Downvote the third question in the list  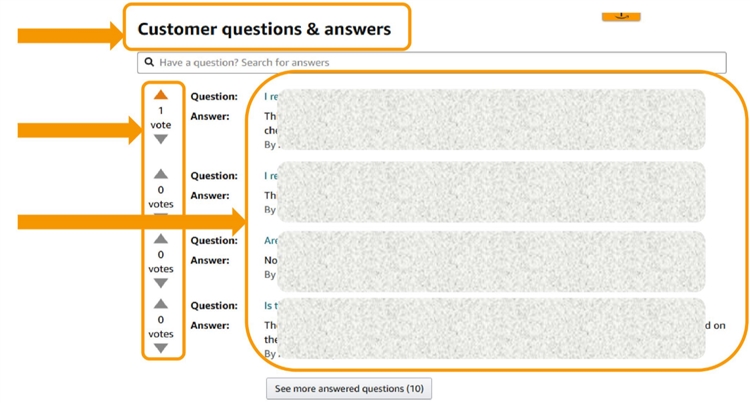tap(161, 283)
